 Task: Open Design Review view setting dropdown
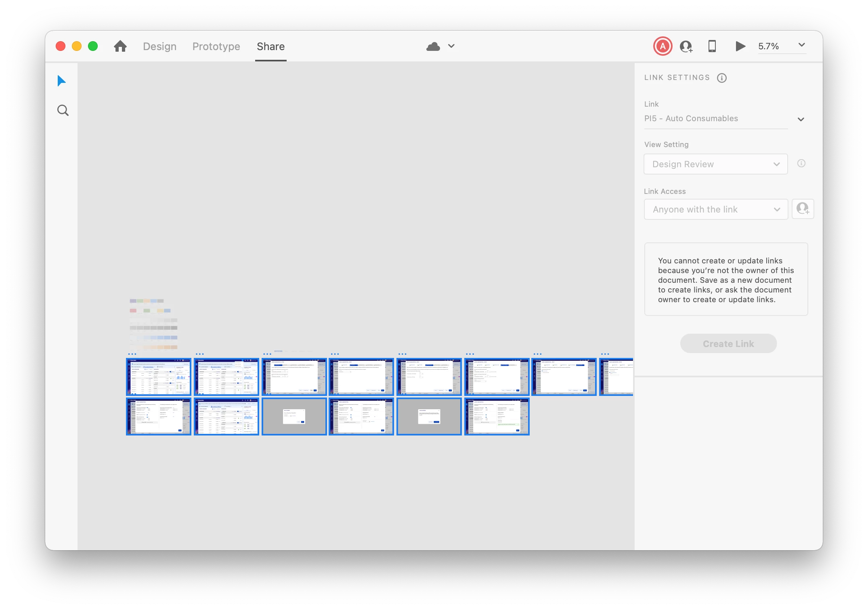click(715, 164)
